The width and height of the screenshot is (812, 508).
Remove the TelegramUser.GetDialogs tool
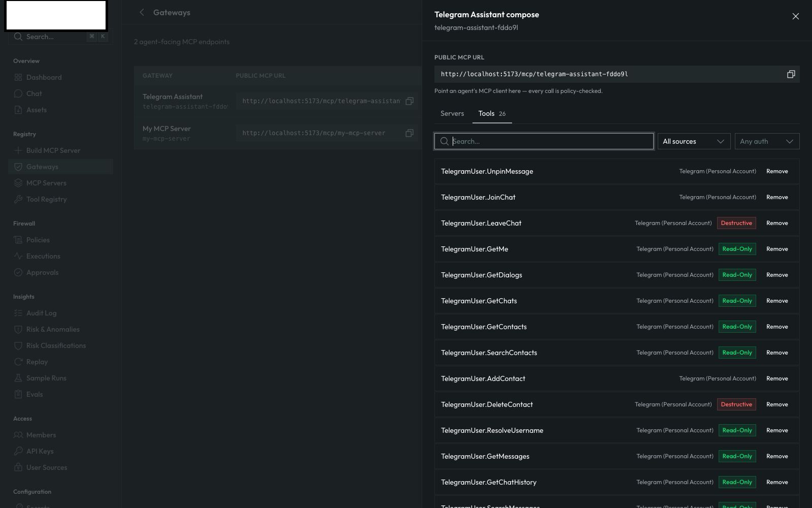click(x=777, y=275)
